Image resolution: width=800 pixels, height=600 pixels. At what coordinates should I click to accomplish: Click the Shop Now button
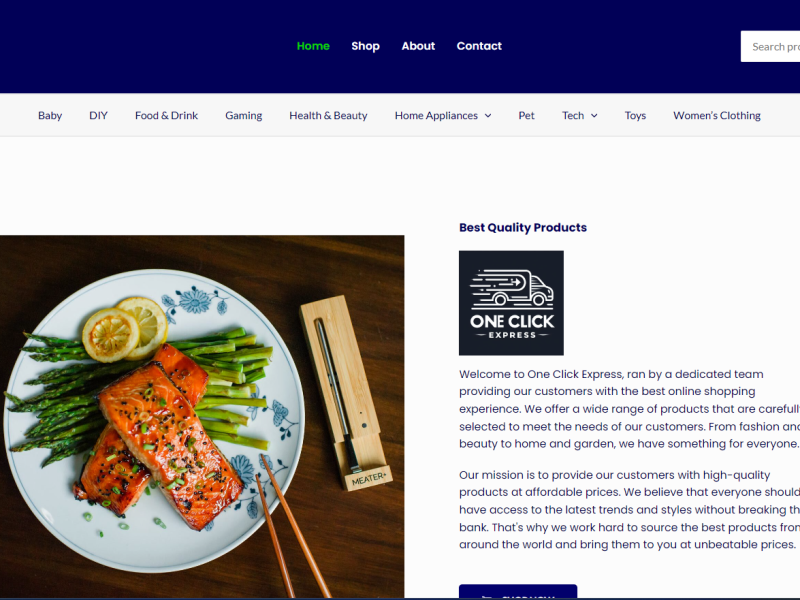click(518, 592)
